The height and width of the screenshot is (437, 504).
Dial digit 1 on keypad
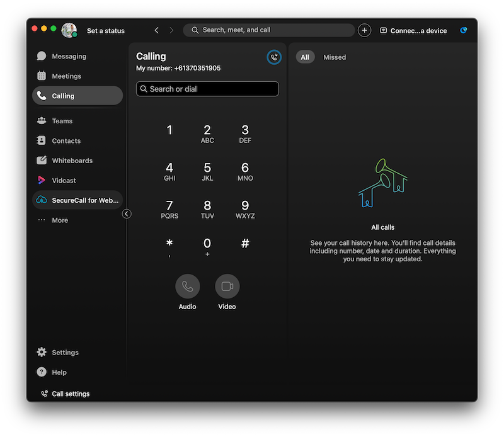coord(169,130)
